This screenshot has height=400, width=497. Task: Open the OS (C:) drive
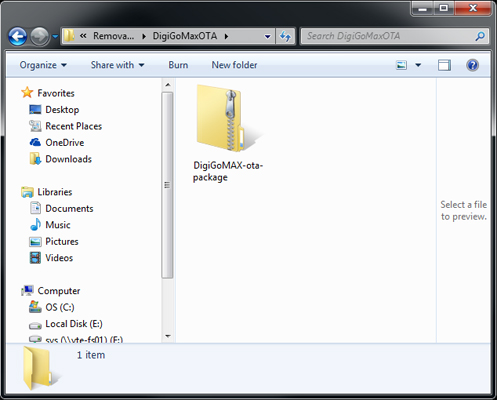pyautogui.click(x=60, y=307)
